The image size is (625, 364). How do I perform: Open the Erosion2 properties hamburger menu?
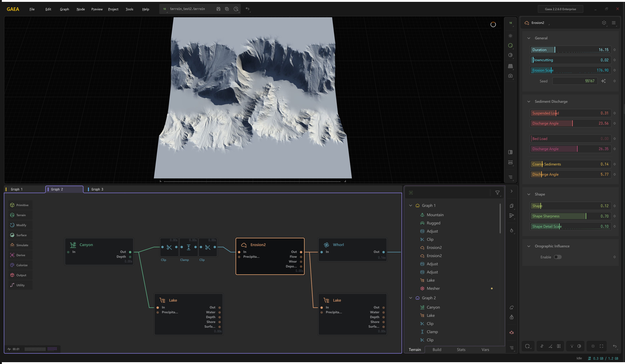click(613, 23)
